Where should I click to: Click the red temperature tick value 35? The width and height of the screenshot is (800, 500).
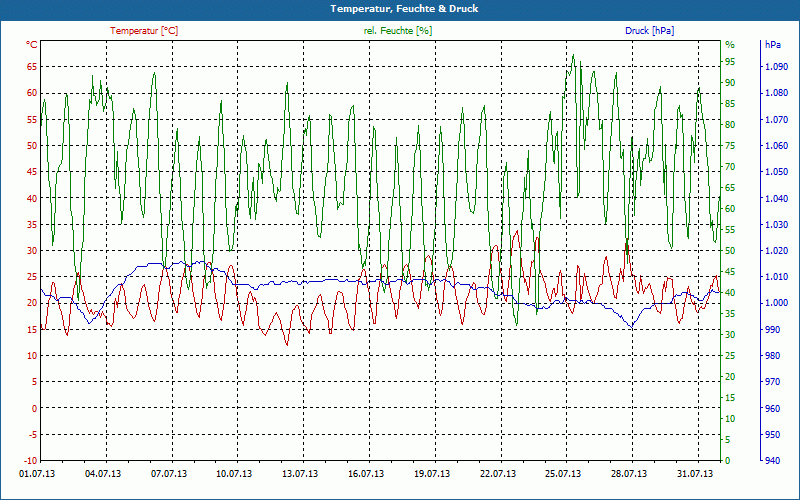tap(32, 224)
